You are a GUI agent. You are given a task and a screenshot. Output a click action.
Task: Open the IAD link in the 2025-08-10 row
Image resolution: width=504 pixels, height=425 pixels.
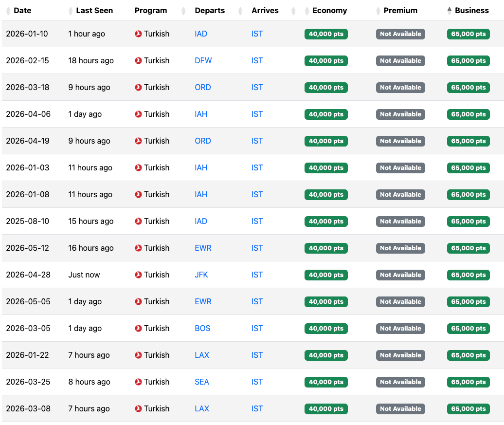pyautogui.click(x=201, y=221)
